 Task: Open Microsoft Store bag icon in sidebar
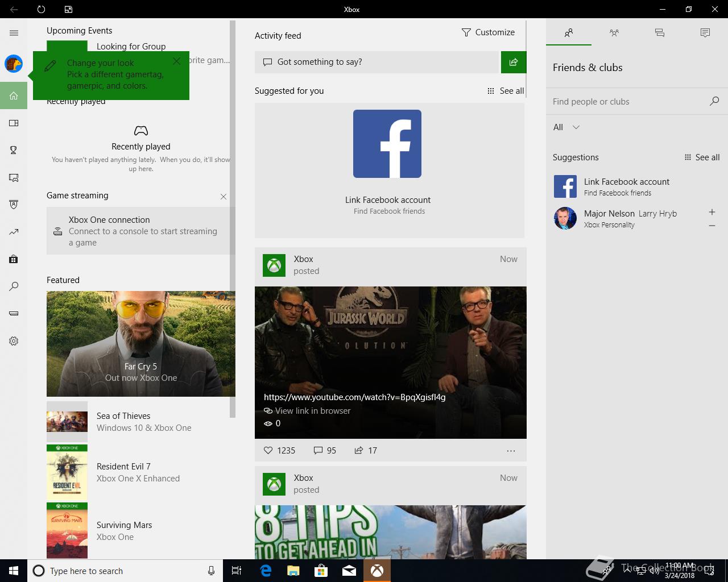14,259
